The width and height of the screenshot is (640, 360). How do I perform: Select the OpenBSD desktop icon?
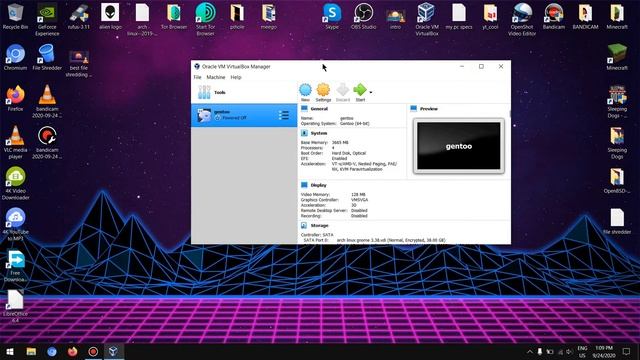click(x=617, y=181)
